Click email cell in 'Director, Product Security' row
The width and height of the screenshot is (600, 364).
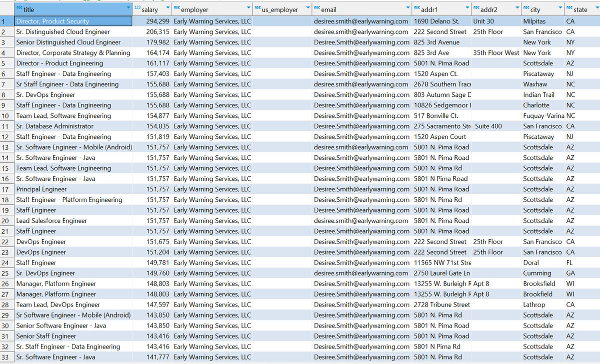[362, 21]
